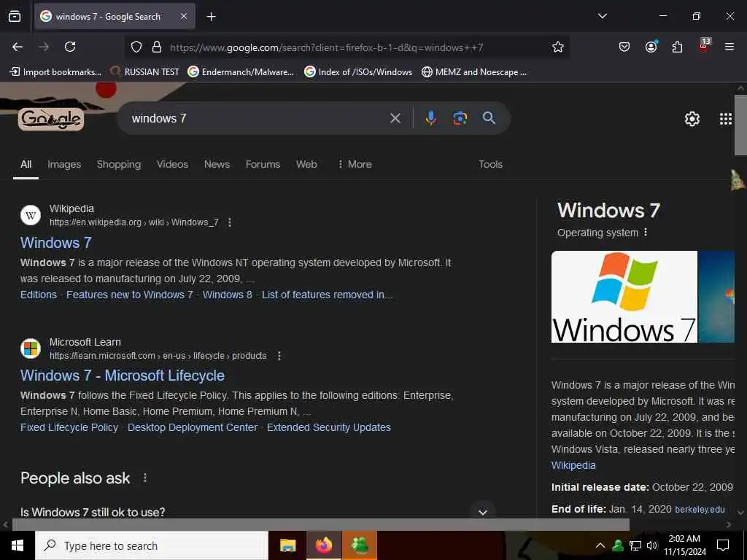Open the Wikipedia link in the knowledge panel
Image resolution: width=747 pixels, height=560 pixels.
click(x=573, y=465)
